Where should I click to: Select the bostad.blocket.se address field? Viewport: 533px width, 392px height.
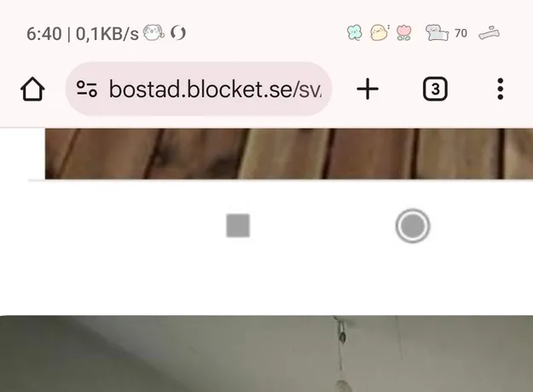[x=199, y=89]
